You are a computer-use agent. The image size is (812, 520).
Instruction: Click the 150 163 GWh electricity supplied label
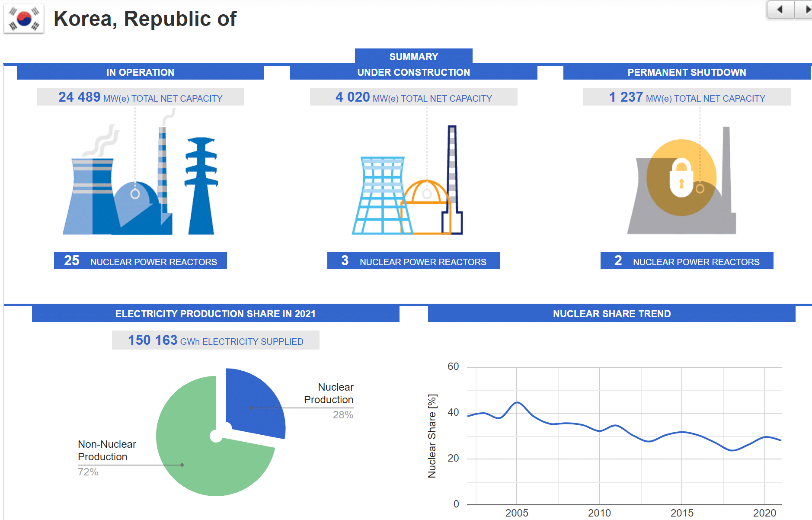click(x=215, y=340)
